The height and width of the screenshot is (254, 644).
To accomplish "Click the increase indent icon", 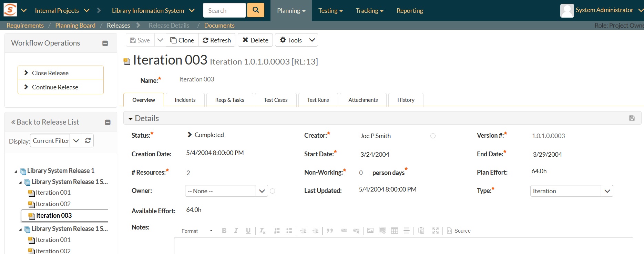I will point(315,231).
